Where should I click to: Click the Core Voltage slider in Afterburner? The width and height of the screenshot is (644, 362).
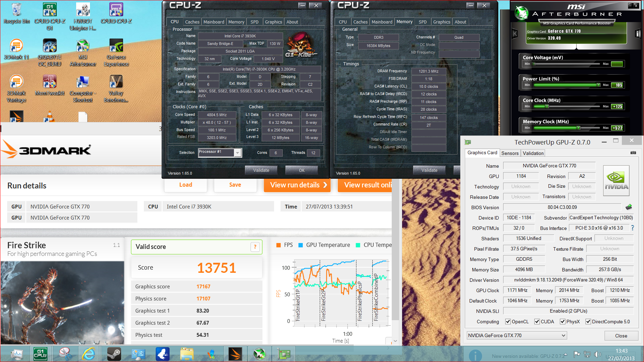(566, 64)
